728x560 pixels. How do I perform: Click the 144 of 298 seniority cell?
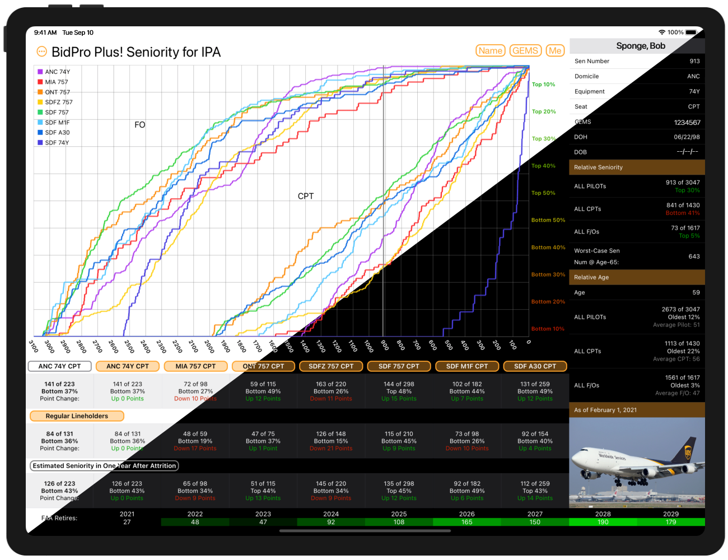click(399, 391)
